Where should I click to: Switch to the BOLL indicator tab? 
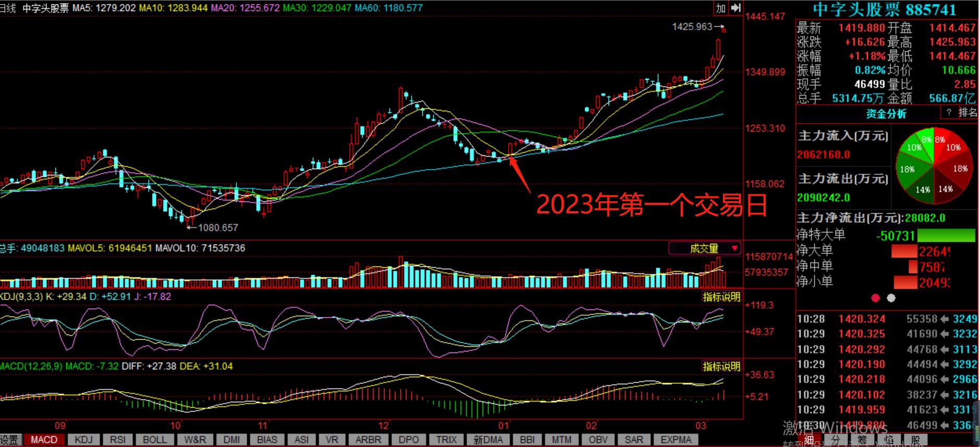coord(155,440)
